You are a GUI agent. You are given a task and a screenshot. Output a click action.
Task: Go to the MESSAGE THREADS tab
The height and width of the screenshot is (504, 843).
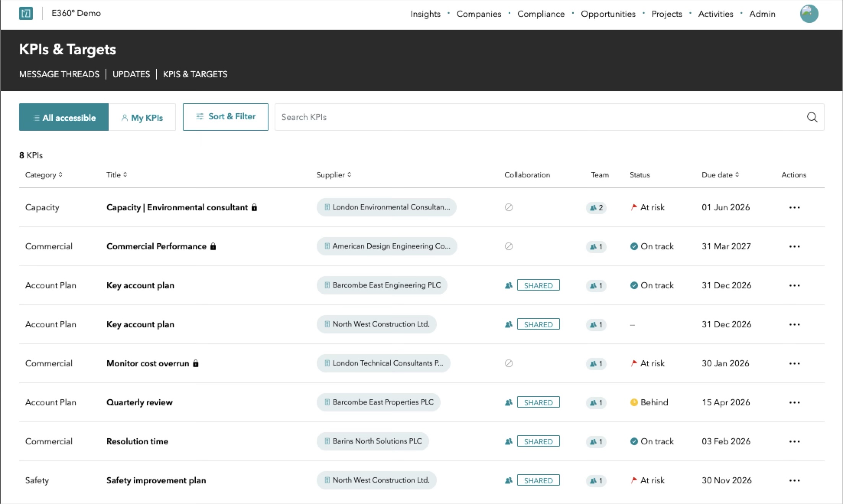coord(59,74)
